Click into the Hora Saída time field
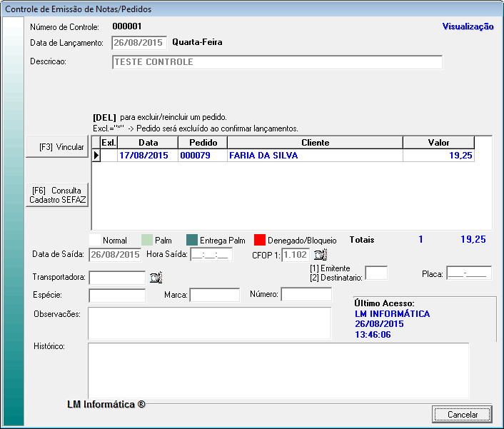This screenshot has width=504, height=429. coord(211,255)
